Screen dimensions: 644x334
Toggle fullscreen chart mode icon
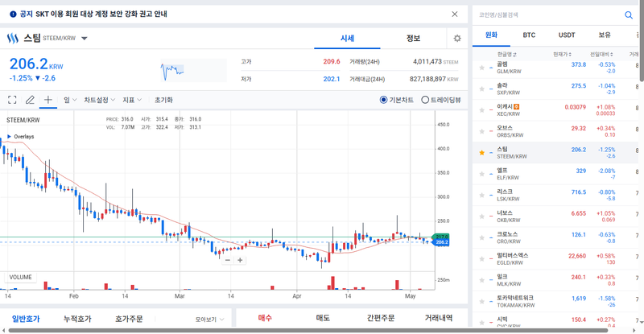[x=12, y=100]
